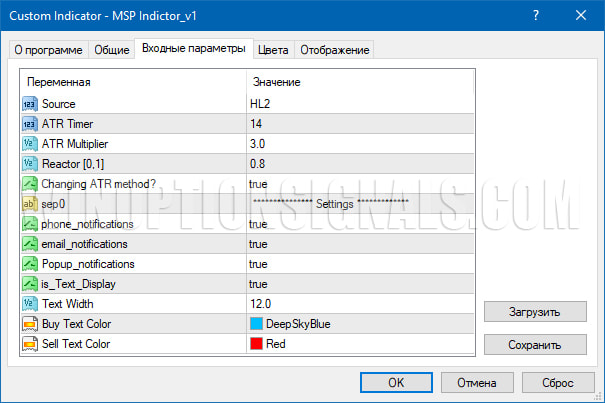Viewport: 605px width, 403px height.
Task: Select the Popup_notifications variable name
Action: [88, 264]
